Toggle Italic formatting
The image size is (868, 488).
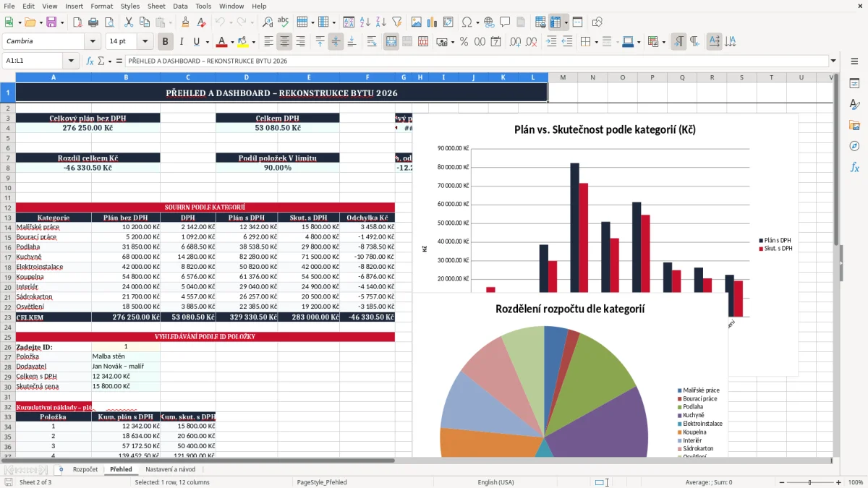[182, 42]
